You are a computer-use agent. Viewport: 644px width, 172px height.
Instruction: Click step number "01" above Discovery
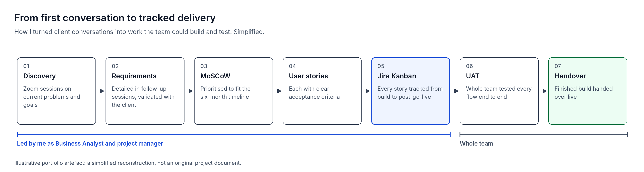tap(26, 66)
